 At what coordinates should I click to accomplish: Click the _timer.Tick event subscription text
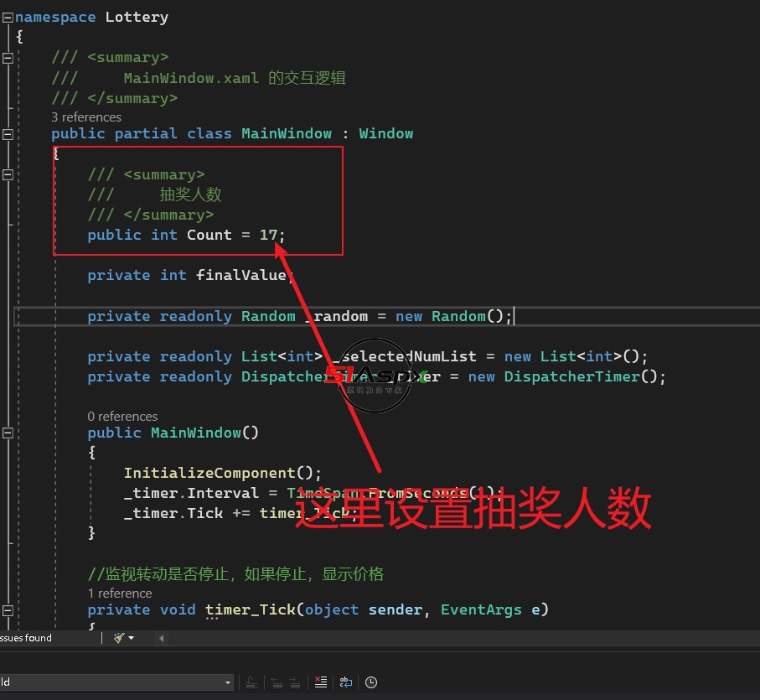click(173, 513)
